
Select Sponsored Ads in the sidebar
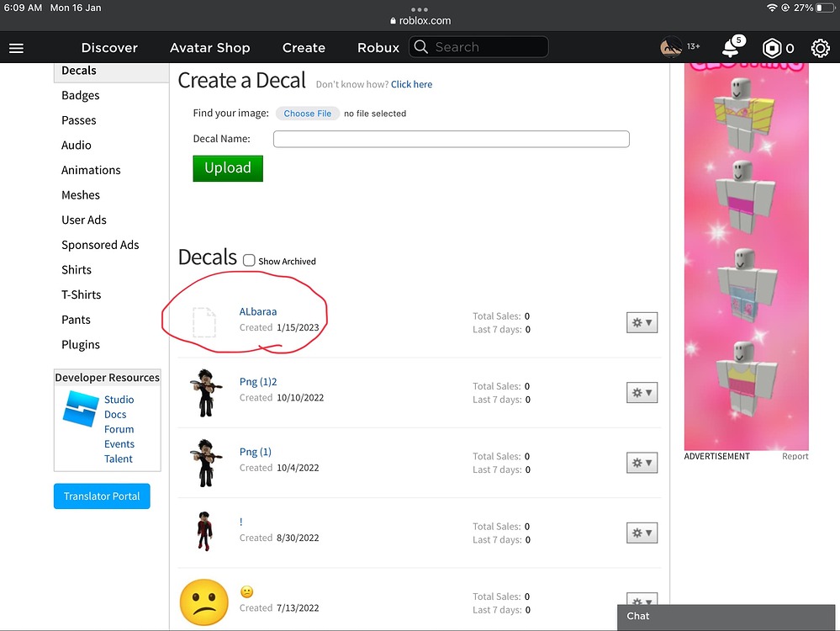(100, 245)
